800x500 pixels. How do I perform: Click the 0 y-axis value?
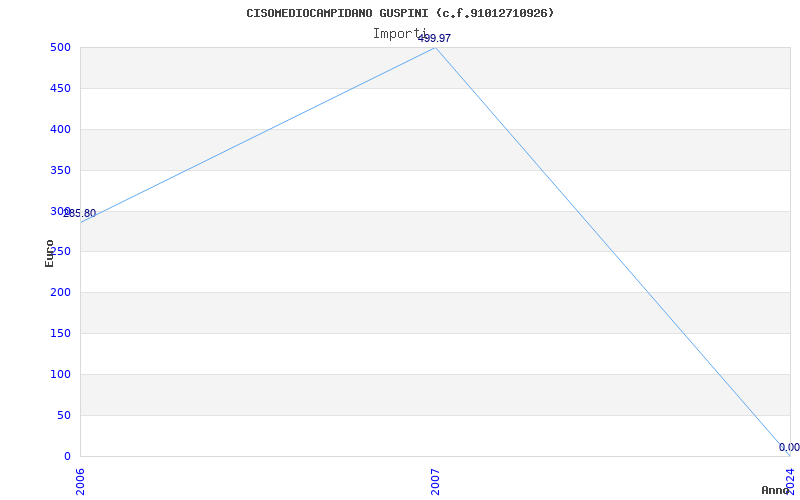pos(67,456)
